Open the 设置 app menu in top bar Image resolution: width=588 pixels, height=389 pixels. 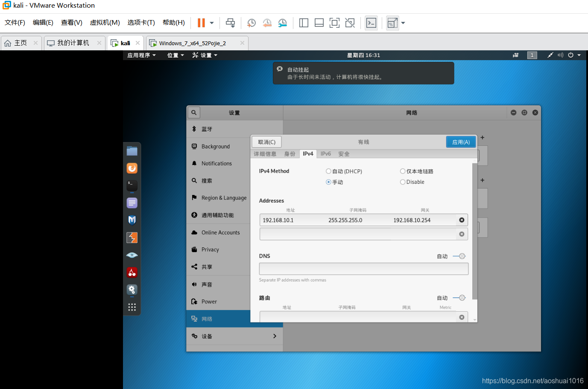click(205, 55)
